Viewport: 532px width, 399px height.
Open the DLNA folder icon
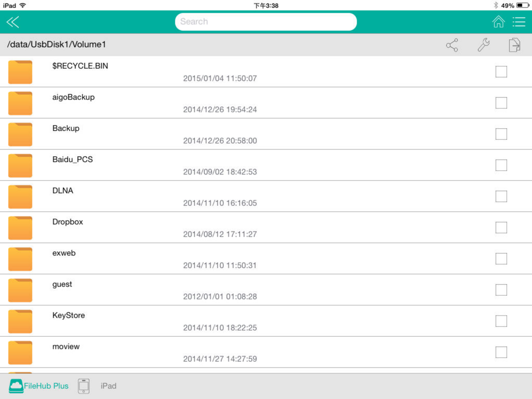[20, 197]
